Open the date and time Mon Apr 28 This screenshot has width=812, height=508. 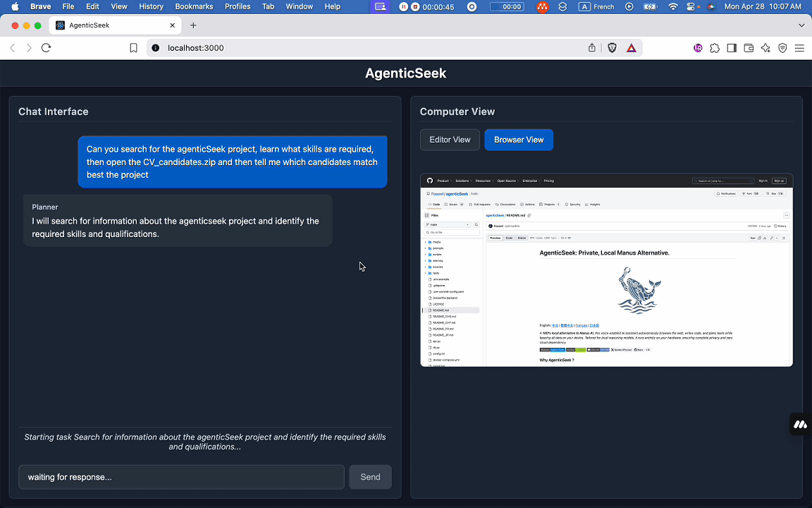click(763, 7)
